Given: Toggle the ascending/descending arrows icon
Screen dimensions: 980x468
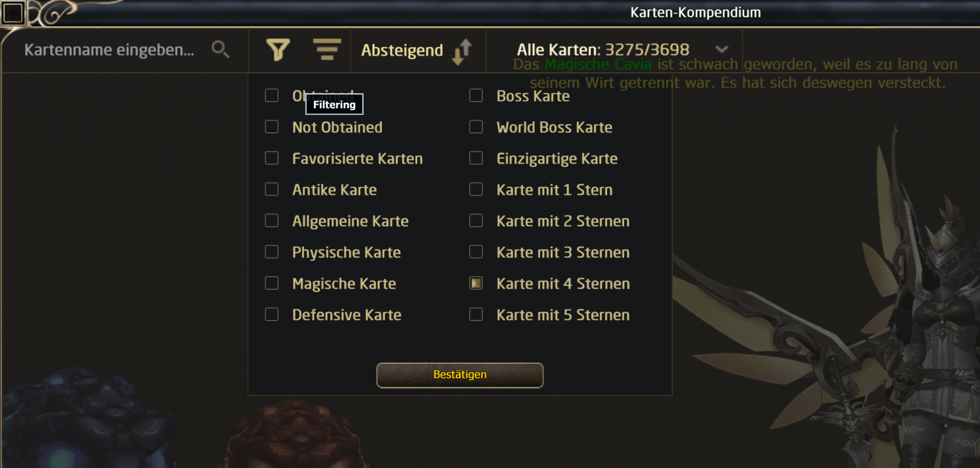Looking at the screenshot, I should coord(462,51).
